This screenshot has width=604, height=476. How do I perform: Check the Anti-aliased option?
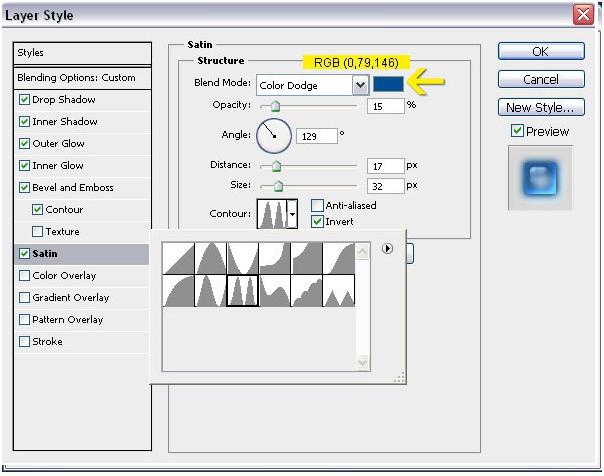[317, 205]
